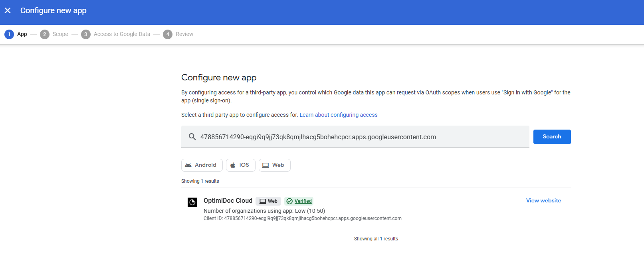This screenshot has width=644, height=268.
Task: Go to the Scope step label
Action: pos(60,34)
